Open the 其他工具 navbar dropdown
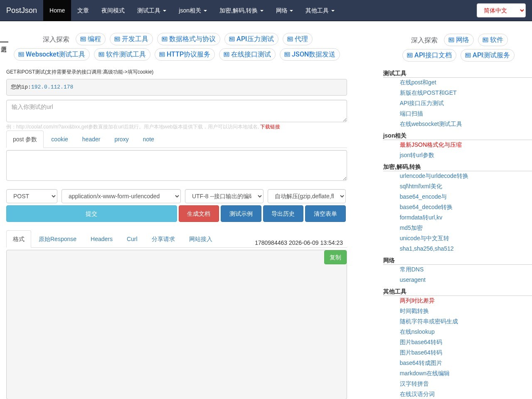 [x=320, y=10]
